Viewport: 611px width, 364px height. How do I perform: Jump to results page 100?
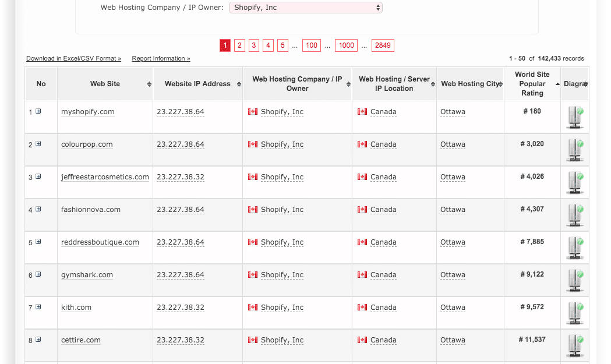(312, 45)
